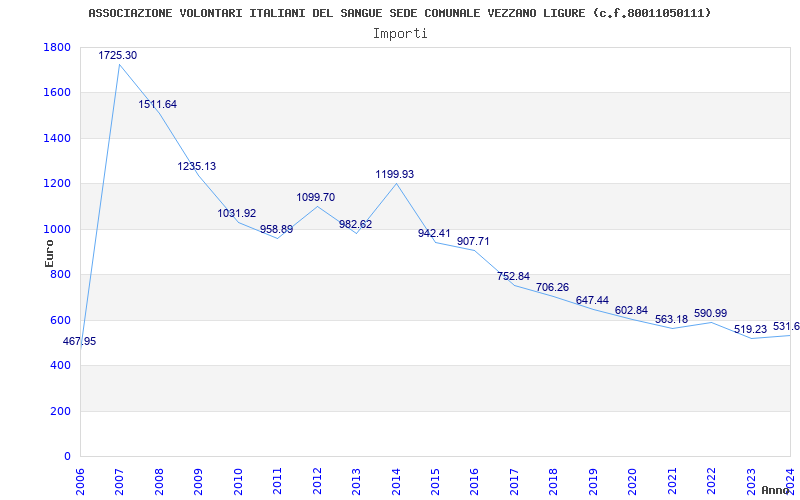Viewport: 800px width, 500px height.
Task: Select the 752.84 data label
Action: (513, 276)
